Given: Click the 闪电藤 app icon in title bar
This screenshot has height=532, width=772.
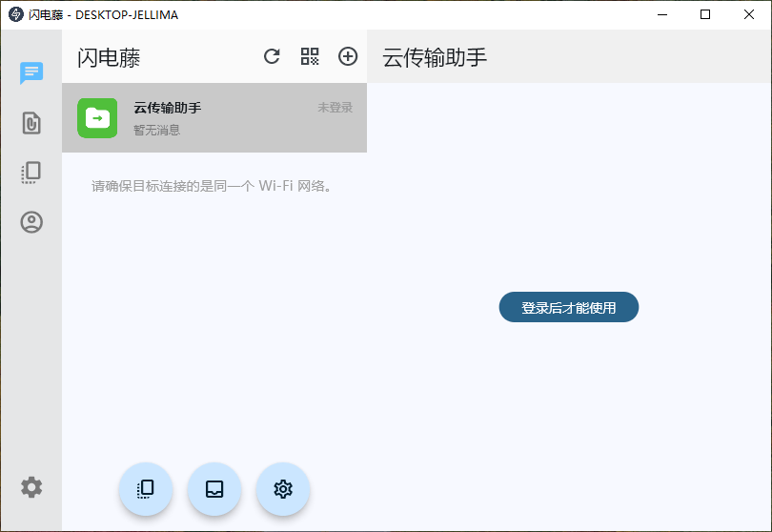Looking at the screenshot, I should tap(16, 14).
